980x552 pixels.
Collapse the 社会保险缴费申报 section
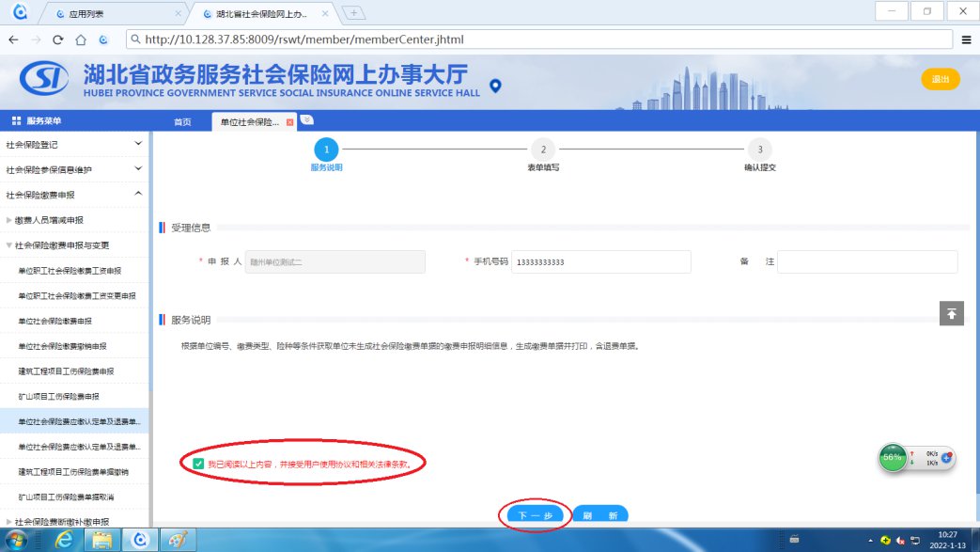point(138,195)
